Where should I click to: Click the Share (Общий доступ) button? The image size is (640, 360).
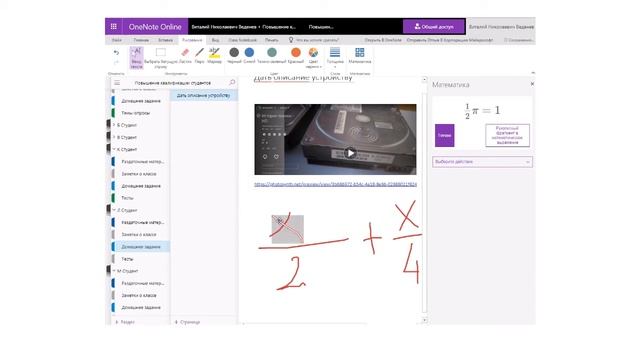[x=434, y=27]
